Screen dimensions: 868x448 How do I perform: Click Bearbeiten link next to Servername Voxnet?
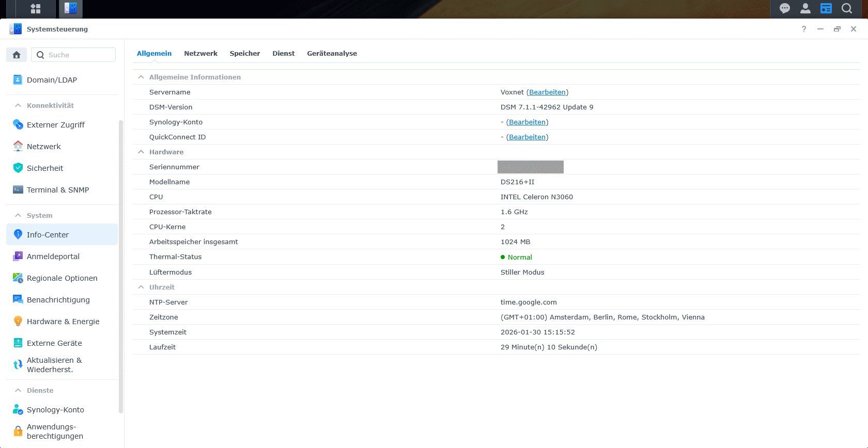pos(547,92)
